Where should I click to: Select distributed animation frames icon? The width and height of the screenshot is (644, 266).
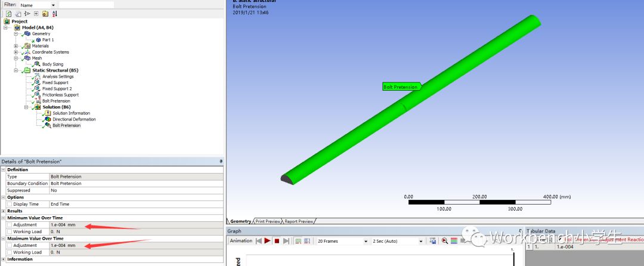(299, 241)
